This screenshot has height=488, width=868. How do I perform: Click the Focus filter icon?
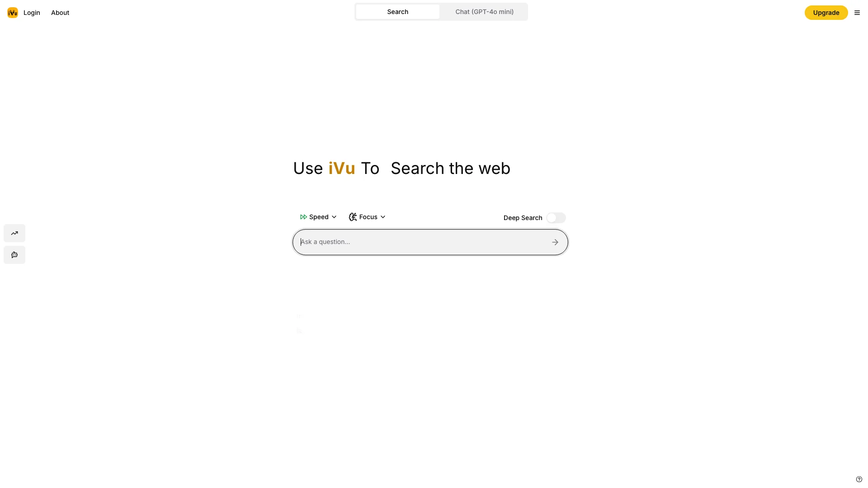click(x=352, y=216)
